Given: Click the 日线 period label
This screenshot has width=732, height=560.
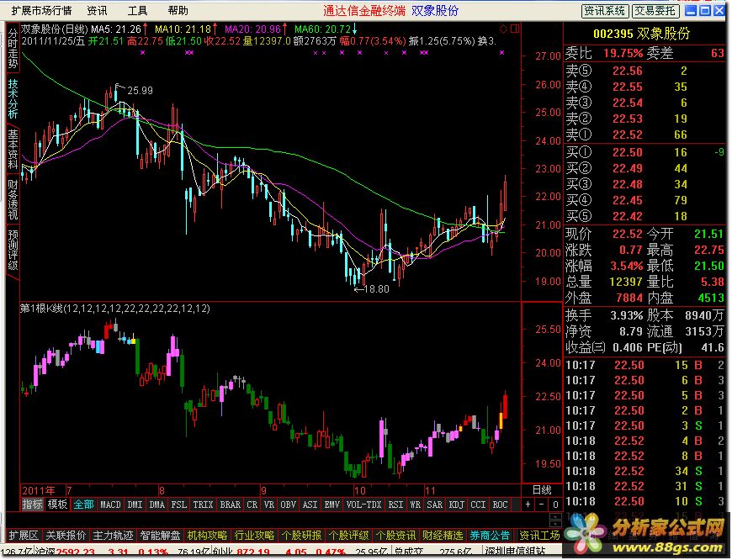Looking at the screenshot, I should coord(542,490).
